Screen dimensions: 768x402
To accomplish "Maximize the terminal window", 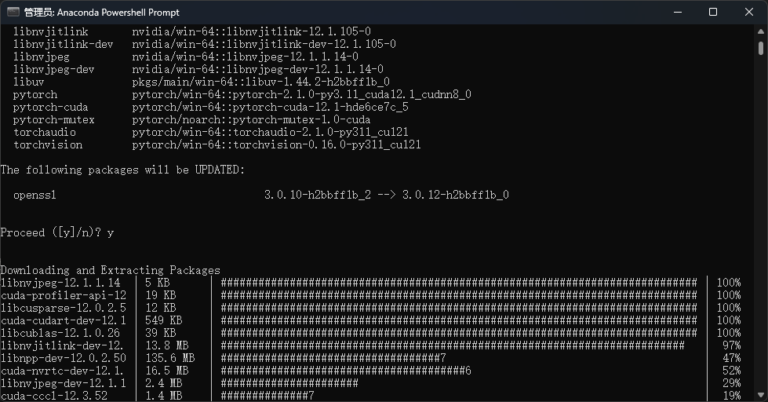I will coord(713,12).
